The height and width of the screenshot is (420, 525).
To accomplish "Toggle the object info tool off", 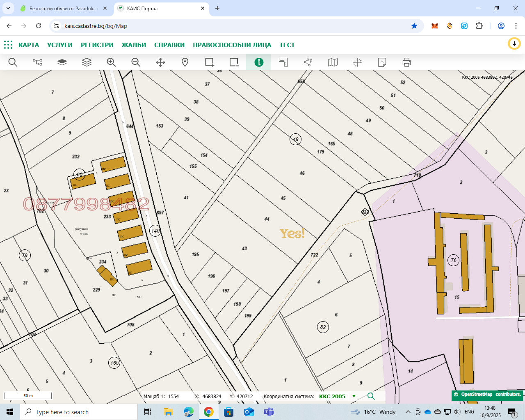I will 258,62.
